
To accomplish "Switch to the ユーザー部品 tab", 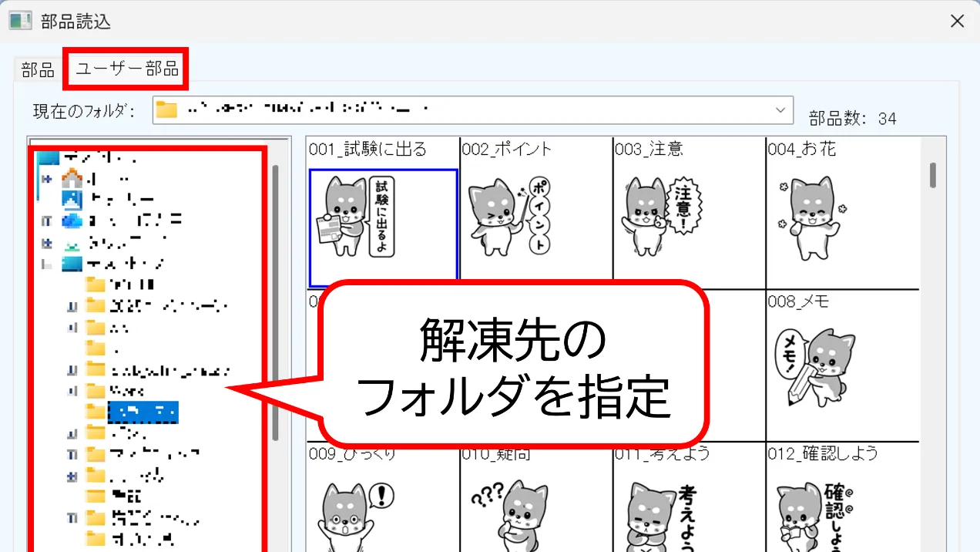I will point(126,69).
